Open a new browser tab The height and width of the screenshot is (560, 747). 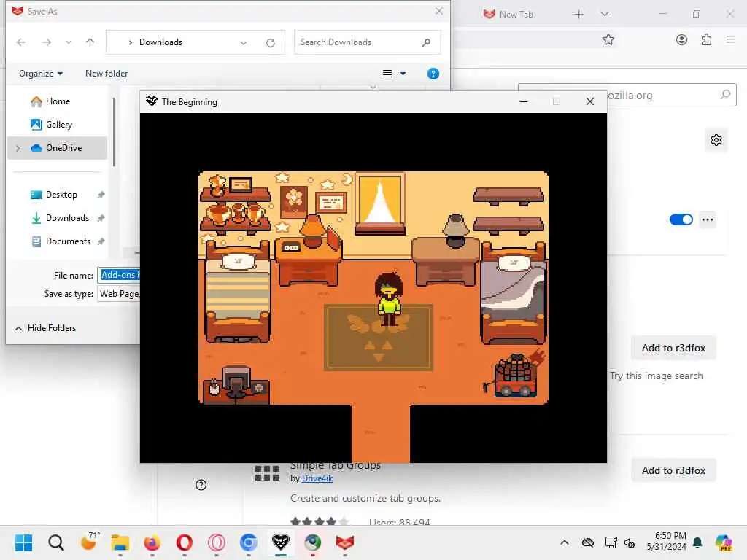coord(578,15)
